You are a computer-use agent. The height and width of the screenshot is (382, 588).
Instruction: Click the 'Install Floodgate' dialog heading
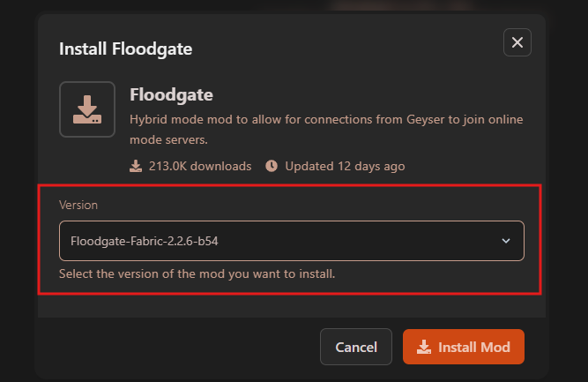coord(125,49)
